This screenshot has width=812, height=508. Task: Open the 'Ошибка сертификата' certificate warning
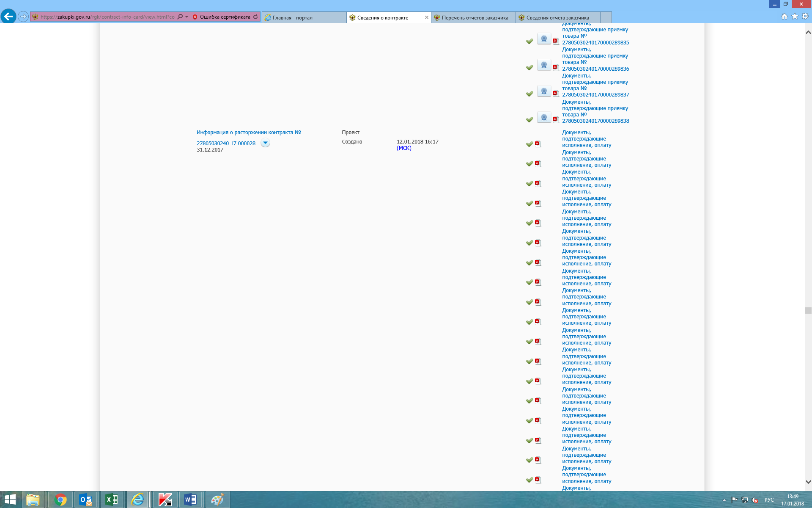pyautogui.click(x=221, y=17)
